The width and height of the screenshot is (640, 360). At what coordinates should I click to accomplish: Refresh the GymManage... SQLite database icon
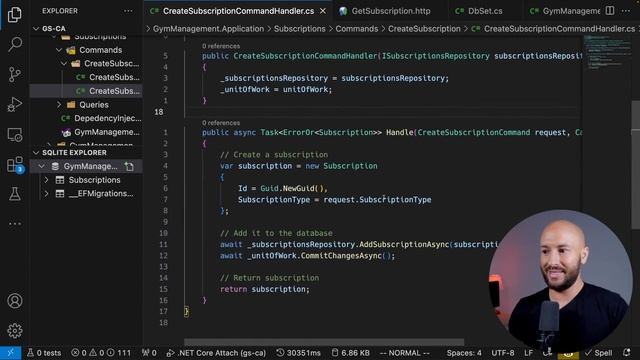[x=129, y=166]
